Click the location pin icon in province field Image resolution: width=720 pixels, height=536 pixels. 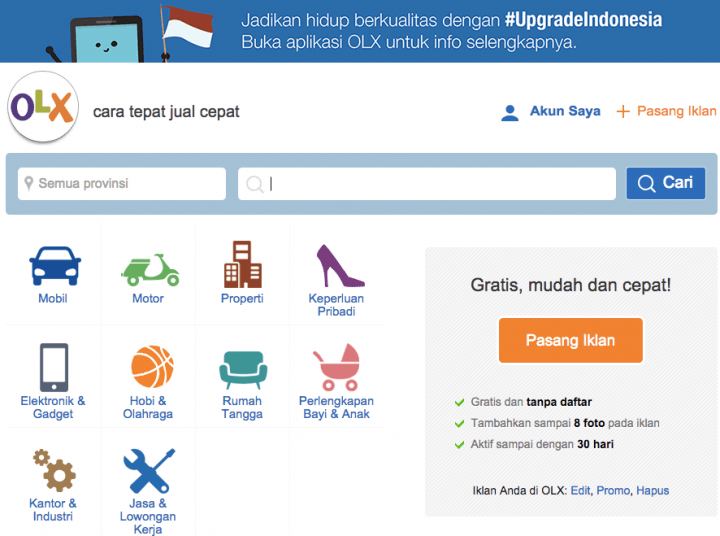coord(28,183)
